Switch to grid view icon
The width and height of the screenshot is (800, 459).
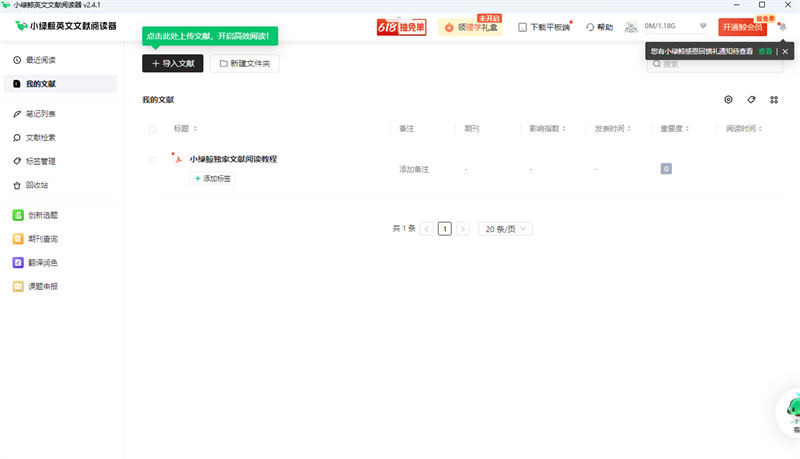[774, 99]
